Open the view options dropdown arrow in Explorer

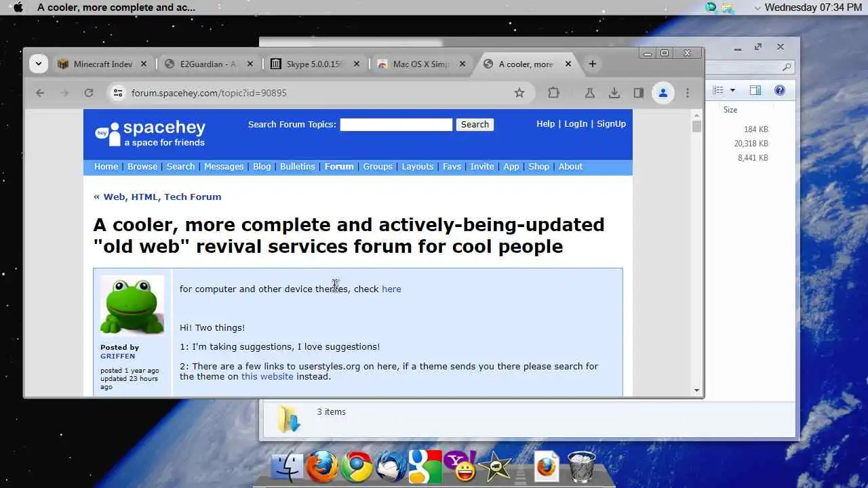(x=732, y=90)
